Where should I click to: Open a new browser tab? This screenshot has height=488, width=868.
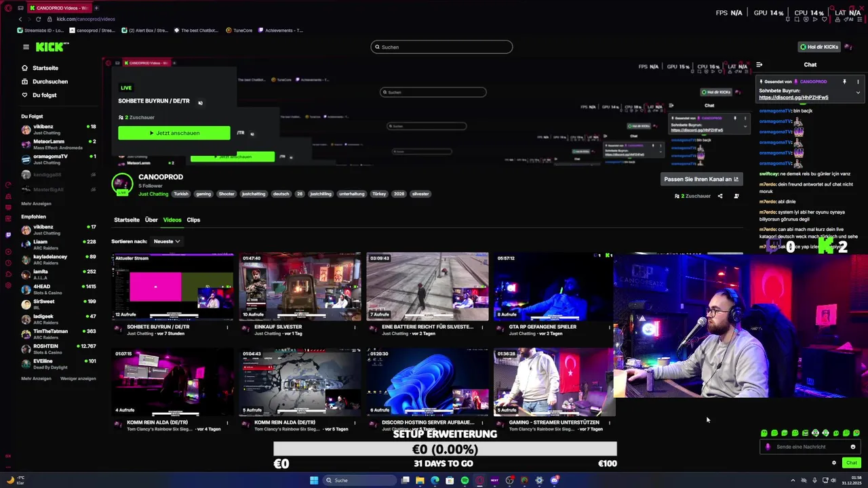coord(96,8)
